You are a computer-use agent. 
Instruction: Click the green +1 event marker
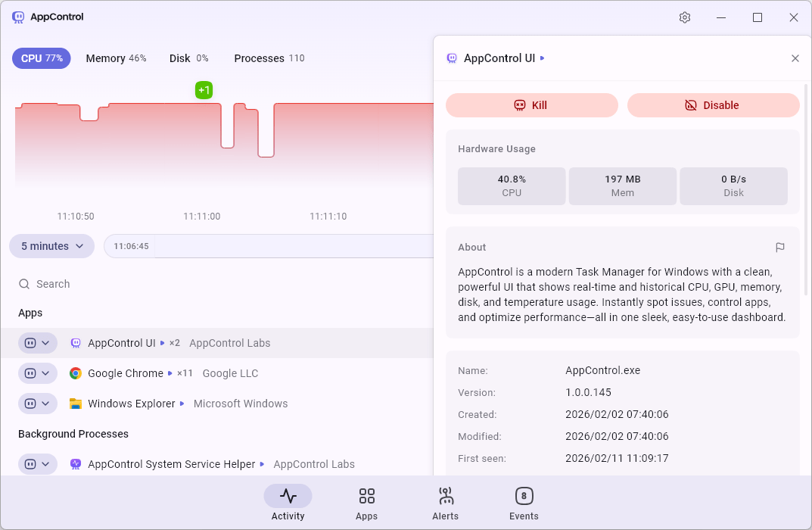click(204, 90)
